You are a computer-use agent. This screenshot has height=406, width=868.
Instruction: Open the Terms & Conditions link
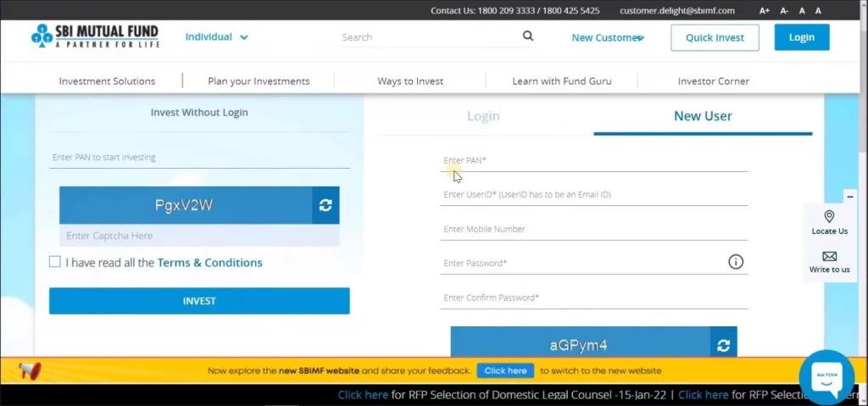(210, 263)
